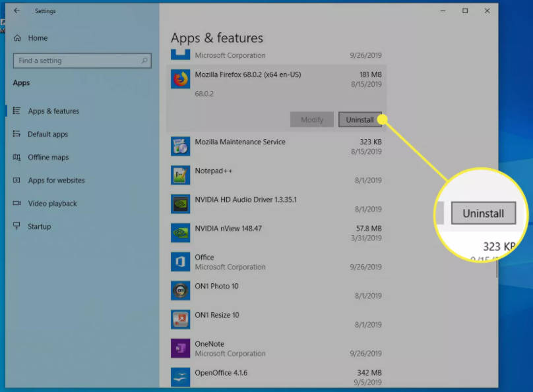
Task: Select the Office app icon
Action: 180,262
